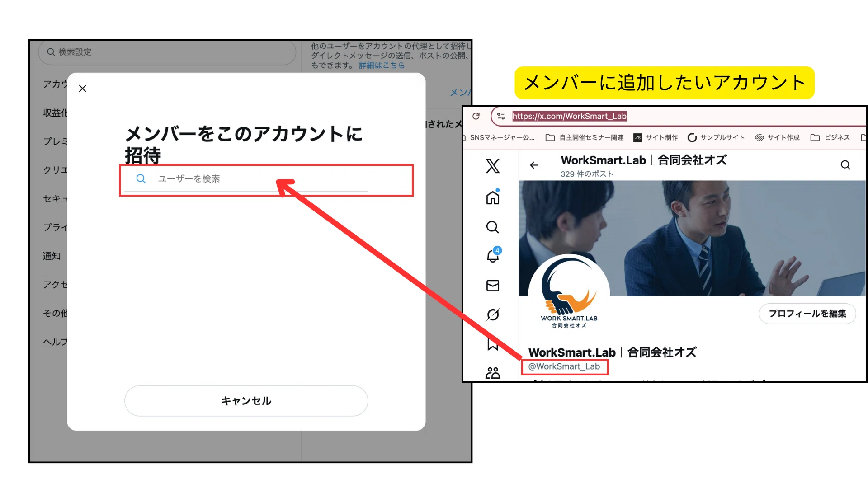
Task: Click the URL https://x.com/WorkSmart_Lab
Action: coord(569,116)
